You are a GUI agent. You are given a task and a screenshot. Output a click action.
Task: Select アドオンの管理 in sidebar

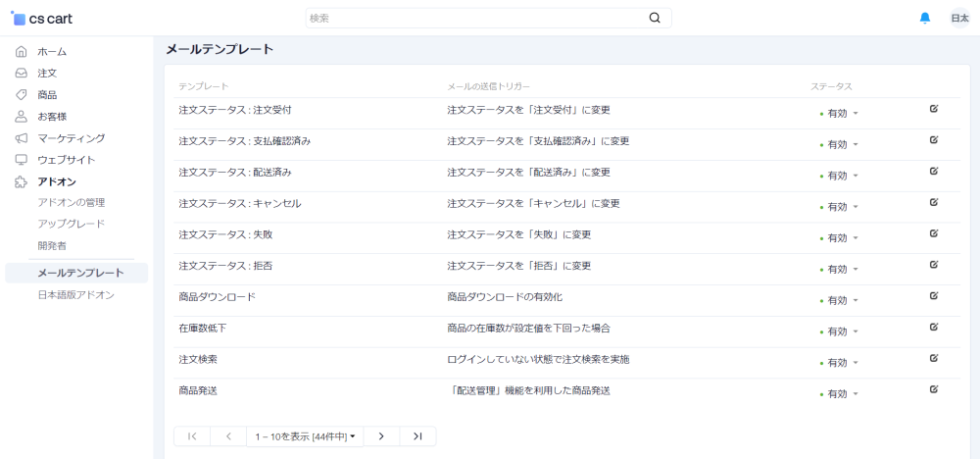[71, 202]
